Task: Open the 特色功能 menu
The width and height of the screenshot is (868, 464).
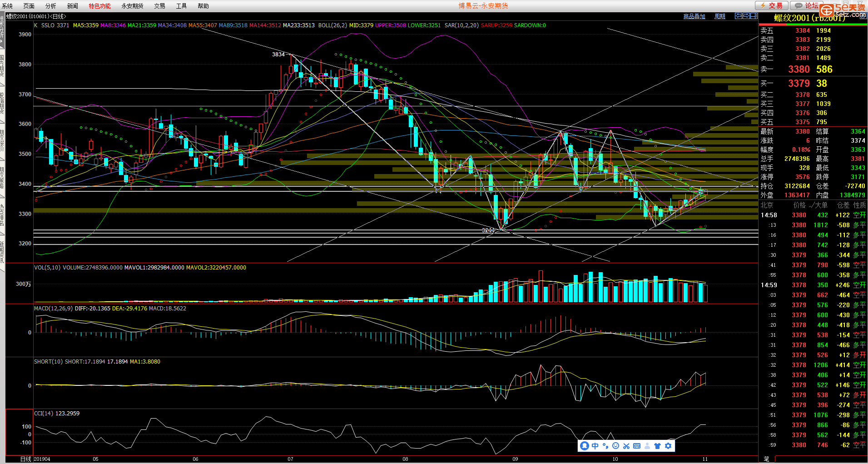Action: (99, 6)
